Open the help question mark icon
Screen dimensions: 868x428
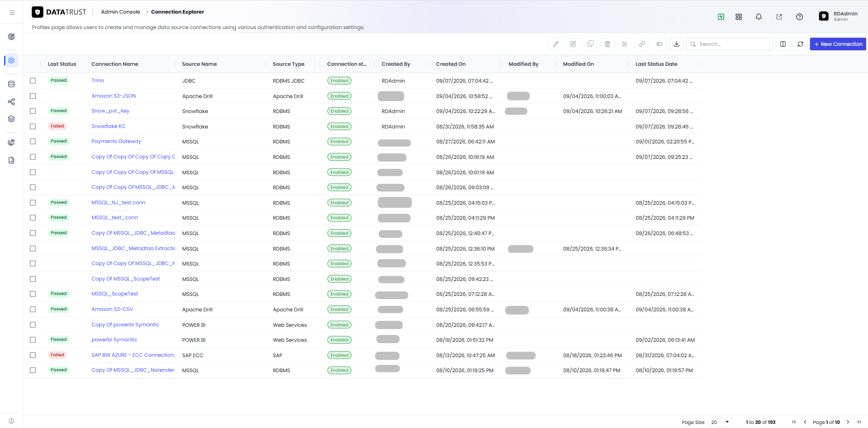pyautogui.click(x=799, y=17)
